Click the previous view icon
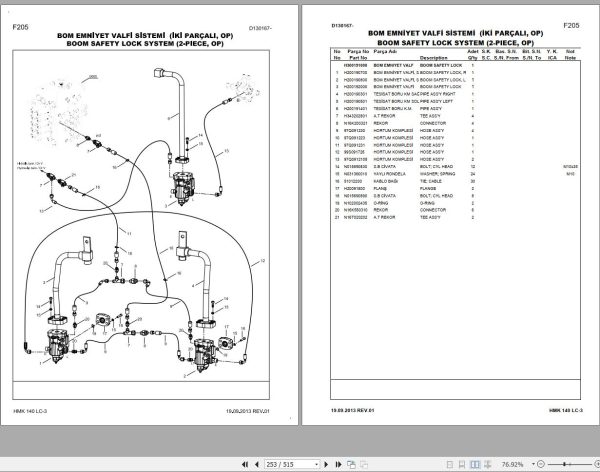 tap(351, 464)
